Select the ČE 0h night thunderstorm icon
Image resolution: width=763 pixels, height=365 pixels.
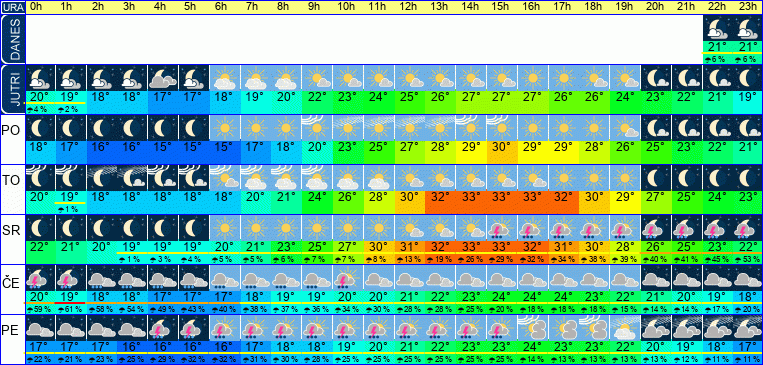pos(39,277)
